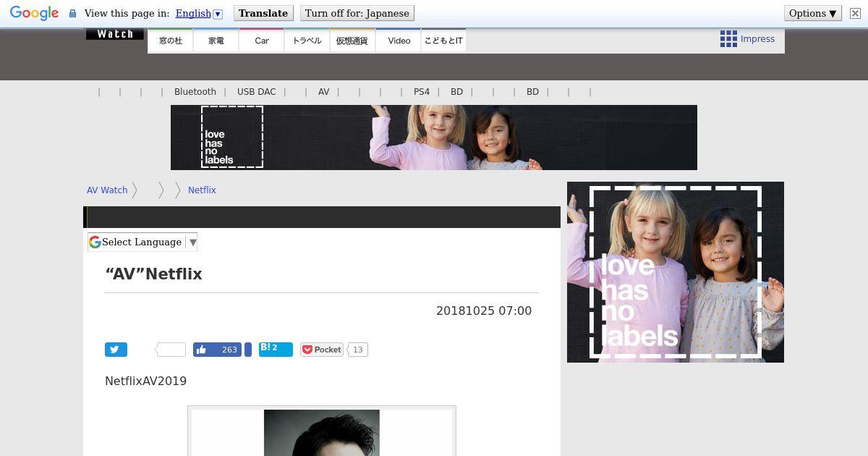
Task: Open the Options menu
Action: pyautogui.click(x=812, y=13)
